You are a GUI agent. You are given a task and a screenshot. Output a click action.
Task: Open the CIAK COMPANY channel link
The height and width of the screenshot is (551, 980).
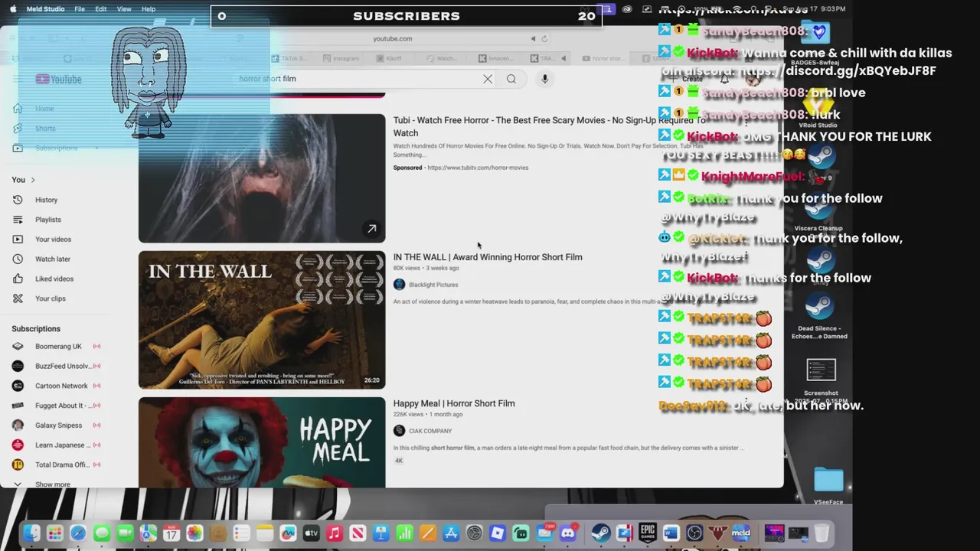tap(430, 431)
